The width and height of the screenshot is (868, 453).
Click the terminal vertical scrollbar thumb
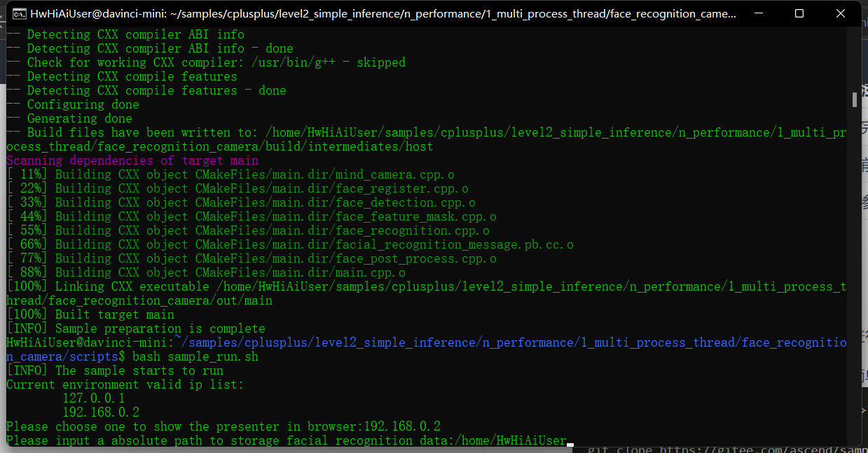point(855,99)
